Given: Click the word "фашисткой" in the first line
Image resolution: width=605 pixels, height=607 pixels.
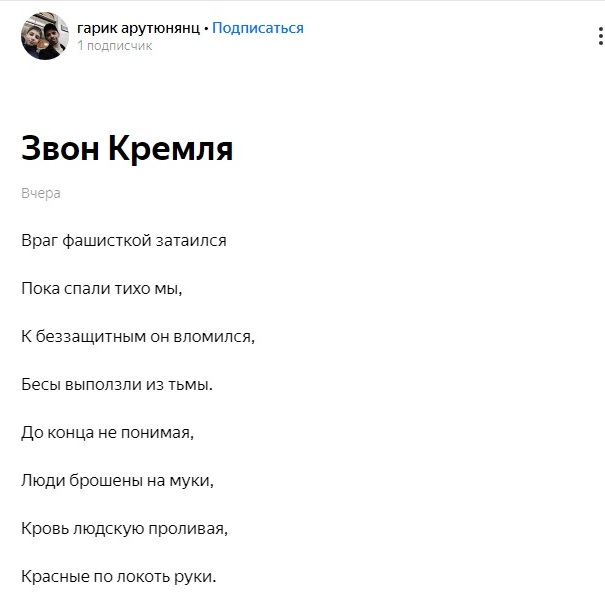Looking at the screenshot, I should pyautogui.click(x=107, y=241).
